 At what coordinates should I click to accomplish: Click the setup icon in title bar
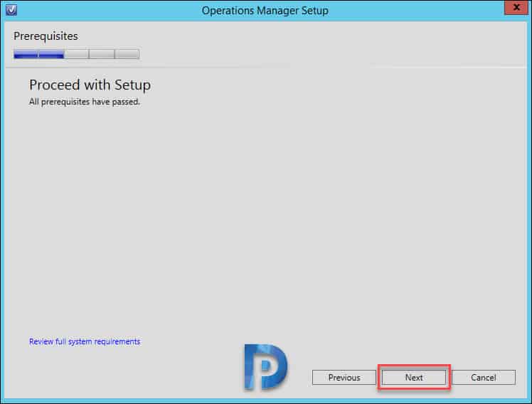click(x=11, y=9)
